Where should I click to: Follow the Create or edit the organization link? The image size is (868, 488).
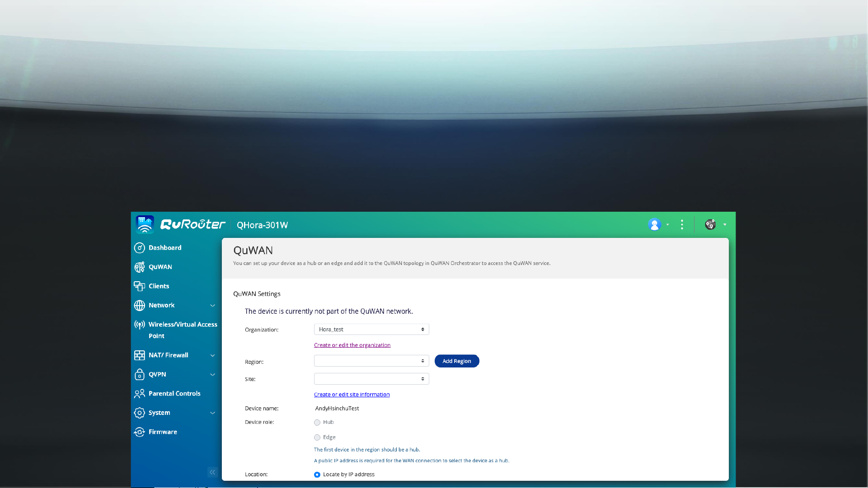coord(352,345)
